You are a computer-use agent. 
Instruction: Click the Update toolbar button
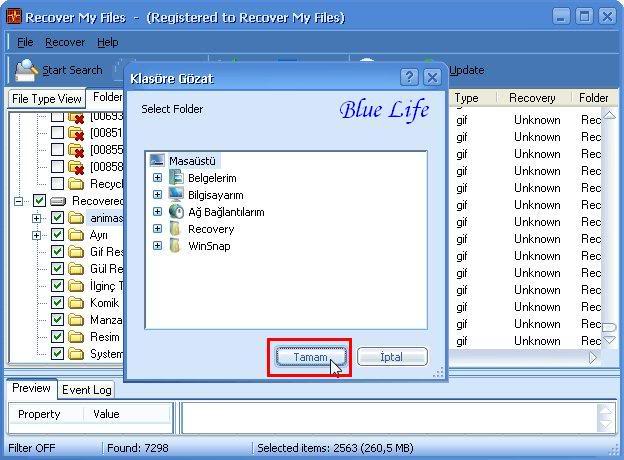tap(466, 70)
